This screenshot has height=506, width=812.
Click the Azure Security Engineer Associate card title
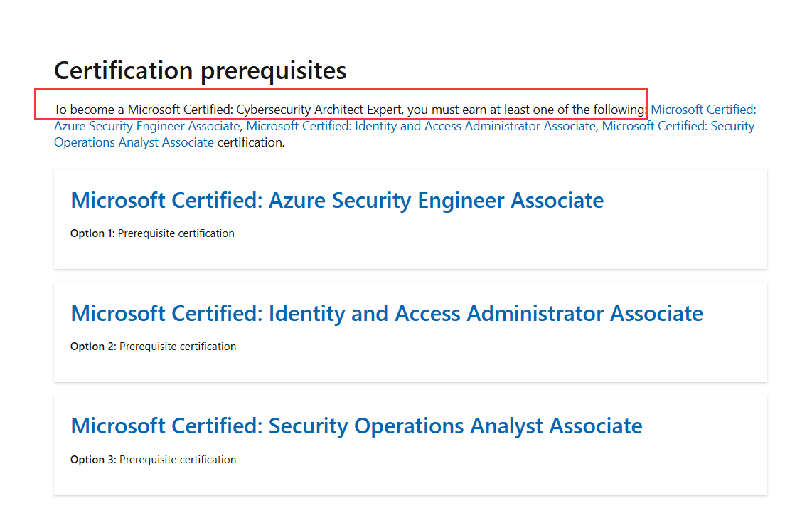[x=337, y=201]
